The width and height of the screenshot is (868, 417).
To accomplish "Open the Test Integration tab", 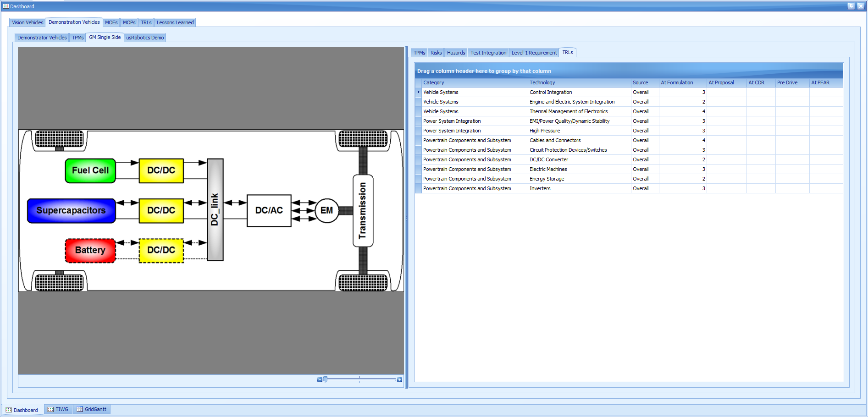I will 488,53.
